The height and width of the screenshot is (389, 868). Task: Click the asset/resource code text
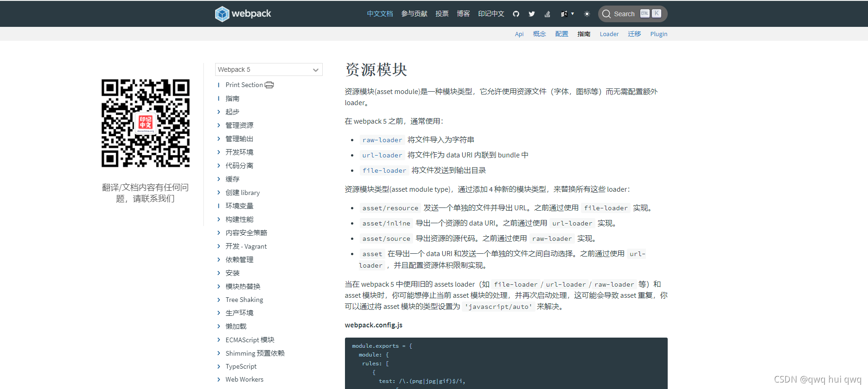(390, 208)
